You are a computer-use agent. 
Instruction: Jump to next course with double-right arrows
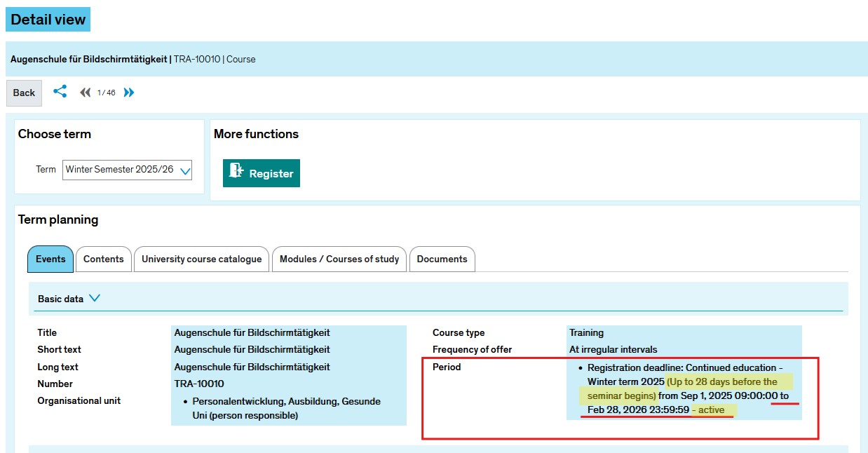129,93
